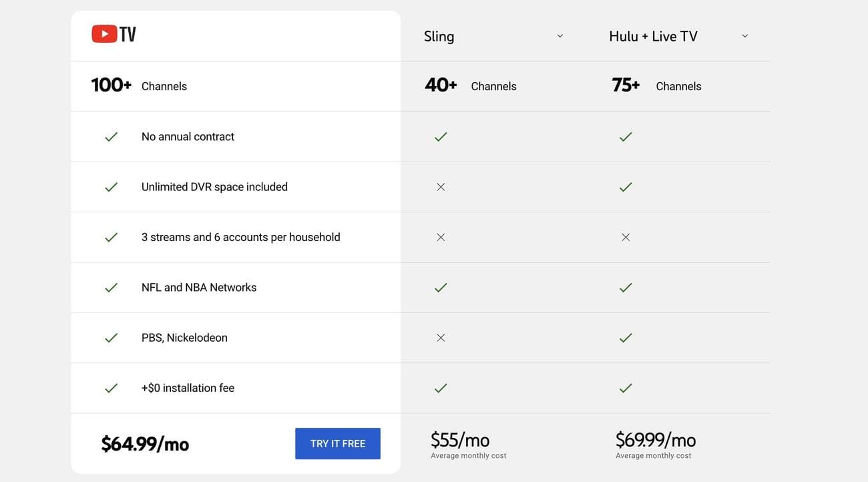Click YouTube TV's checkmark for NFL and NBA Networks

pyautogui.click(x=109, y=286)
